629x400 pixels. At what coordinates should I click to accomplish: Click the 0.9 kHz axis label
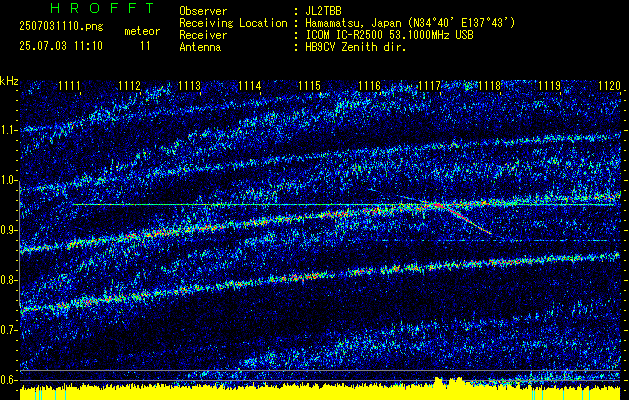pyautogui.click(x=8, y=230)
